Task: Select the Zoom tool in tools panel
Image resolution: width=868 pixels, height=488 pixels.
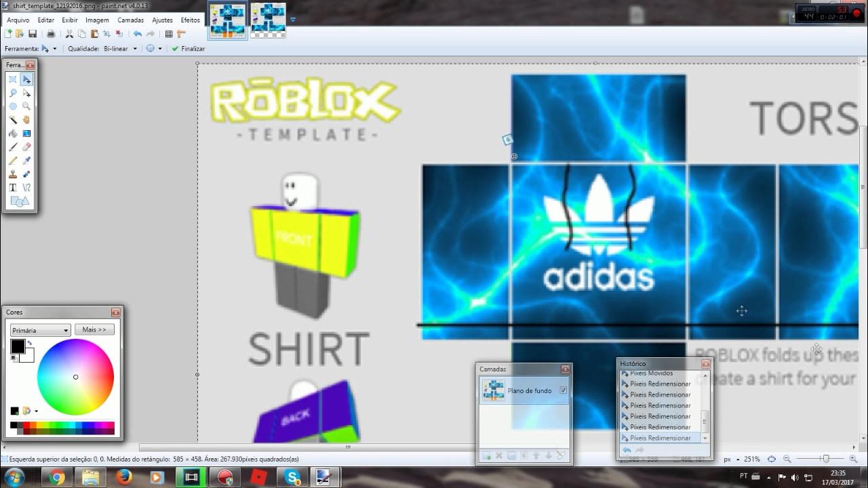Action: [x=26, y=106]
